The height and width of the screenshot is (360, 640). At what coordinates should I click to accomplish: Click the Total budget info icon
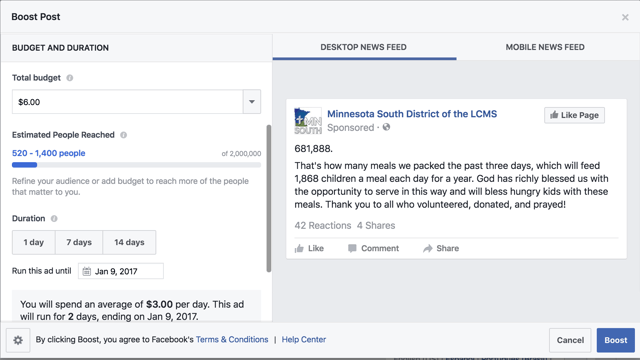tap(70, 78)
